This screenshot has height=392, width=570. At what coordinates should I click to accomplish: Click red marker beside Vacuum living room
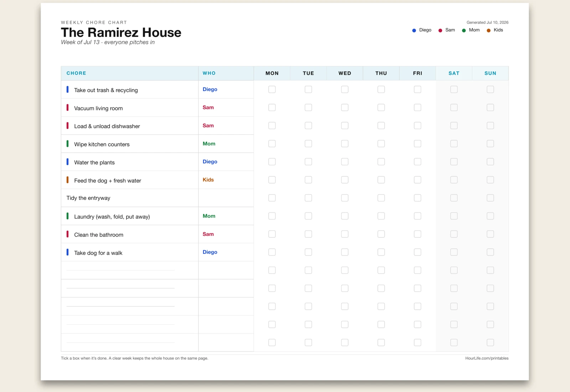point(67,107)
